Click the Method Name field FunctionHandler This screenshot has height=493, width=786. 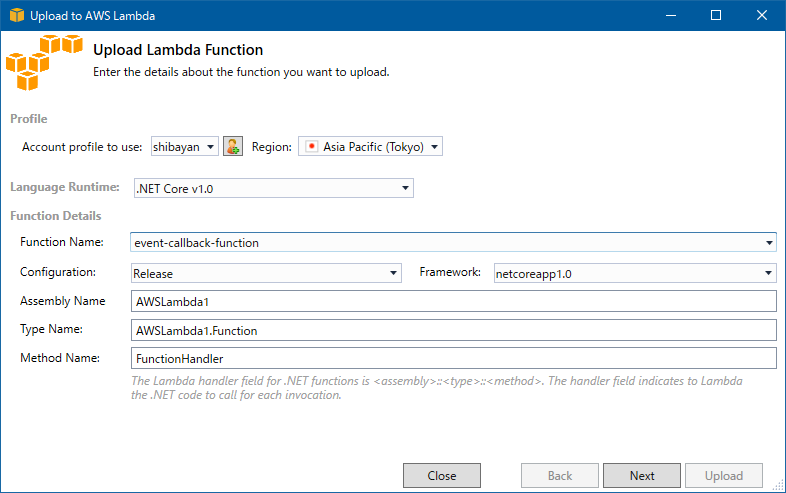click(x=454, y=358)
